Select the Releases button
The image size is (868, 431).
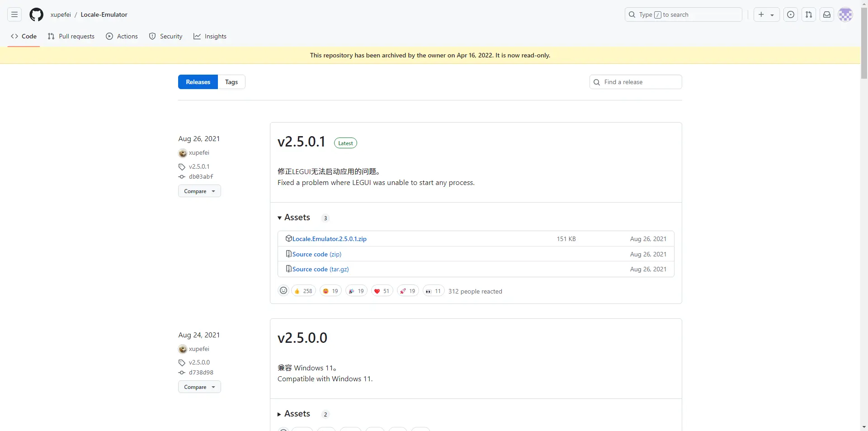point(198,82)
